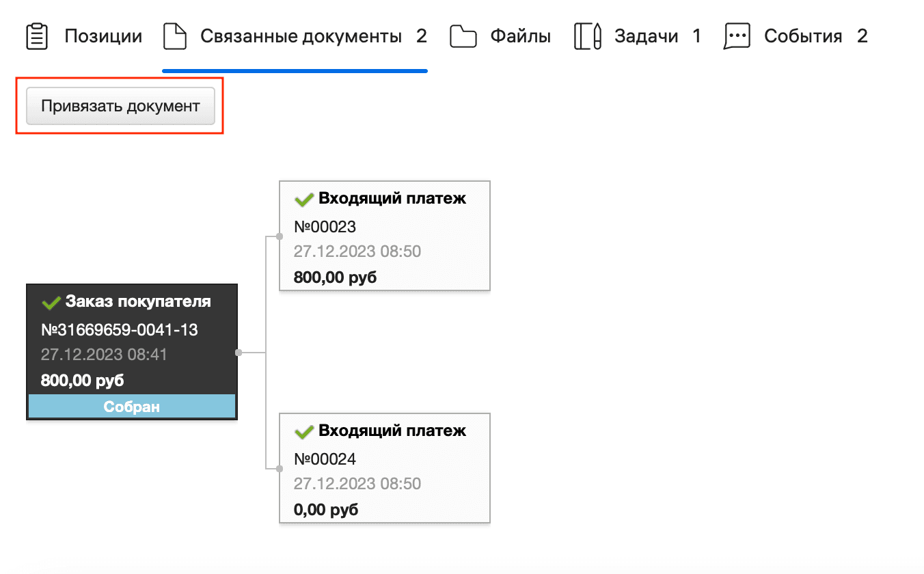Click the green checkmark on Входящий платеж №00023
This screenshot has height=574, width=924.
click(305, 199)
